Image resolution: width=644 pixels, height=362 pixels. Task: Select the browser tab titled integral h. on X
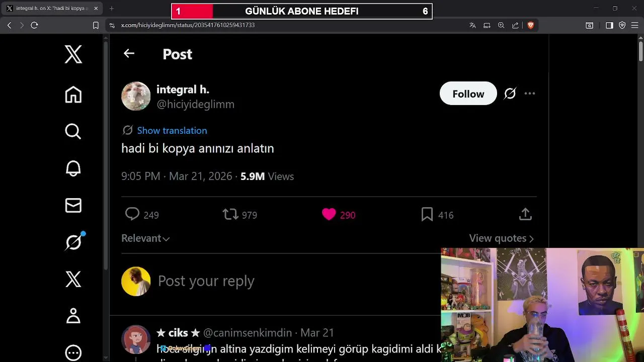pos(52,9)
